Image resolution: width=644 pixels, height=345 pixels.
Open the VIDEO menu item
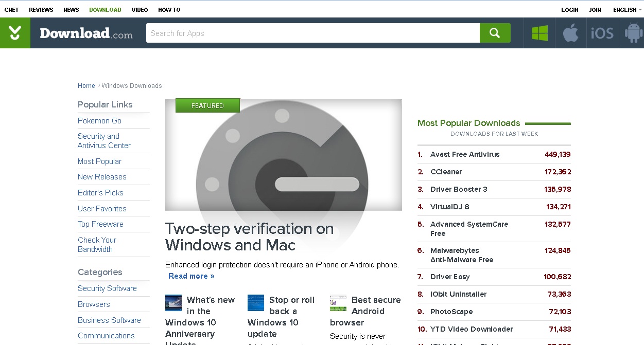point(140,10)
